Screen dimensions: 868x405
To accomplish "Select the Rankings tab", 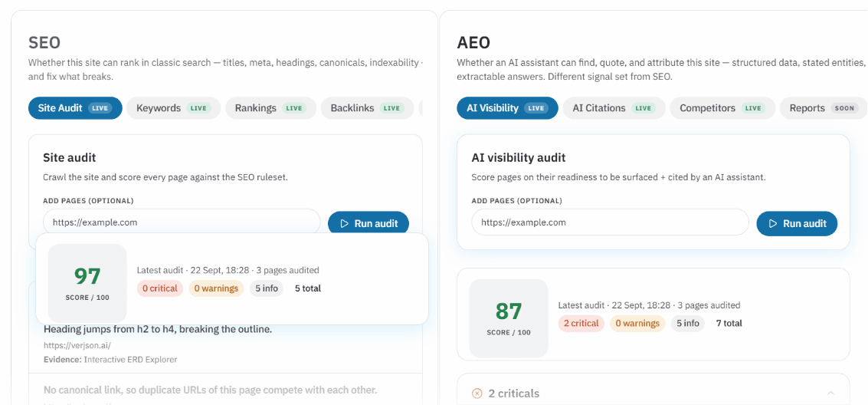I will click(270, 108).
